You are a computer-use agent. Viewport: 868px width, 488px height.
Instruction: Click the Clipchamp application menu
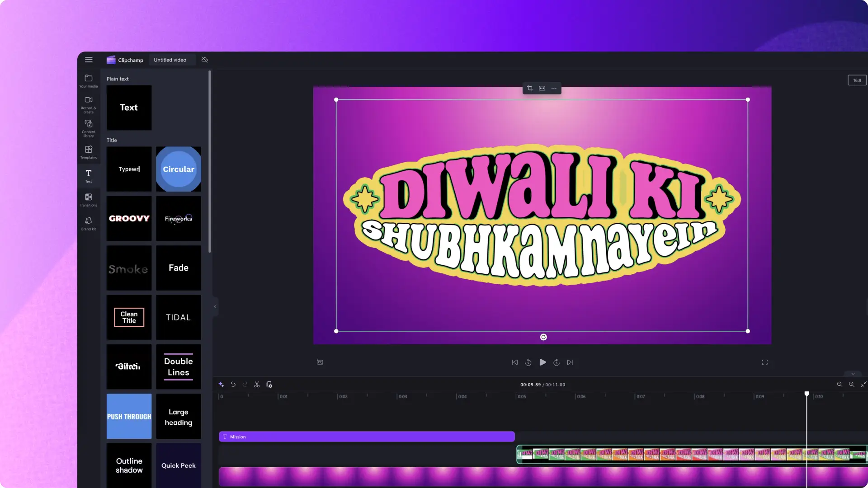pos(88,59)
